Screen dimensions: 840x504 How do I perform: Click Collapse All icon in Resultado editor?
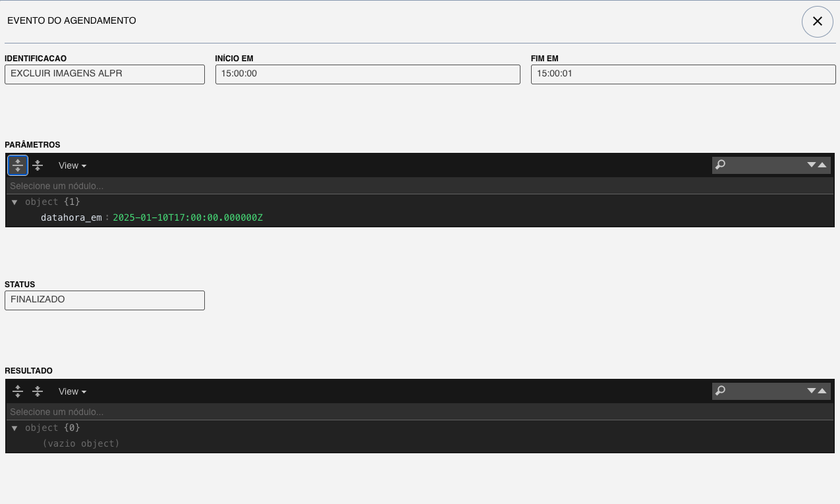click(38, 391)
